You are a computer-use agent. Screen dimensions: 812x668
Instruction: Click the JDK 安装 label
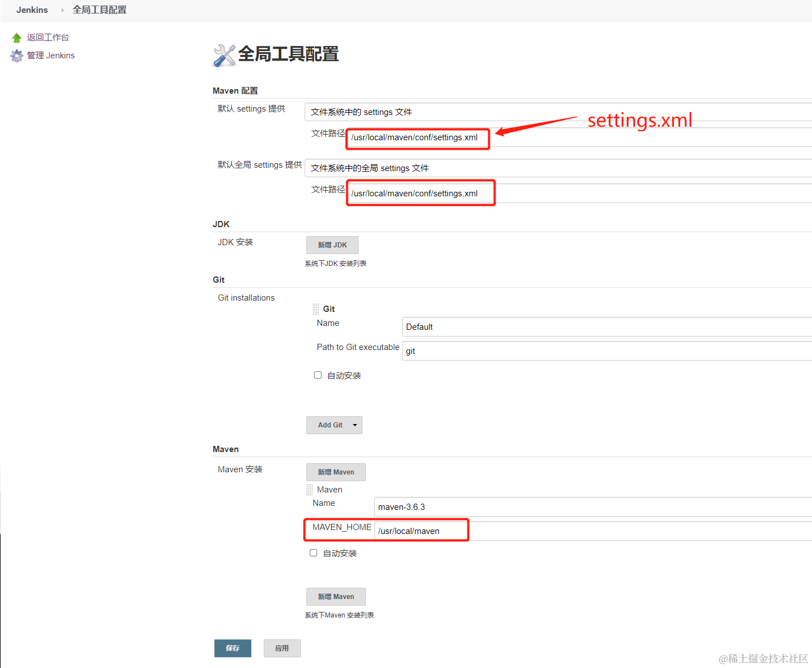pos(235,242)
